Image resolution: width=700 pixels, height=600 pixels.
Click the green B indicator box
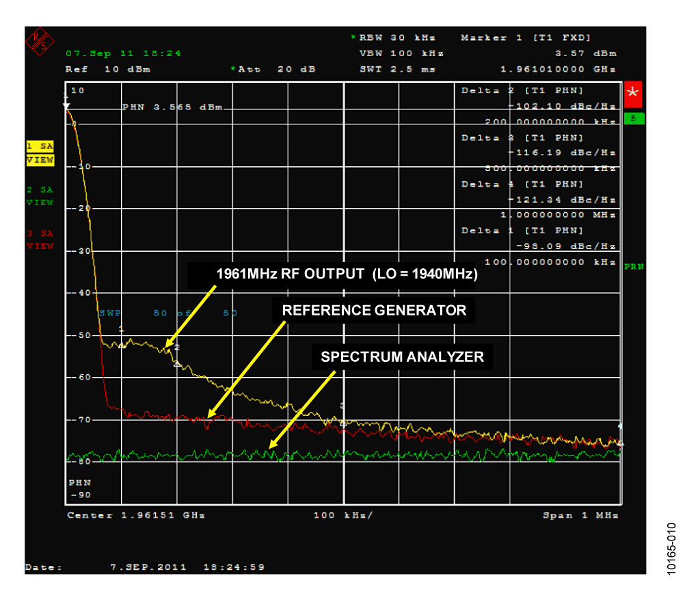634,118
